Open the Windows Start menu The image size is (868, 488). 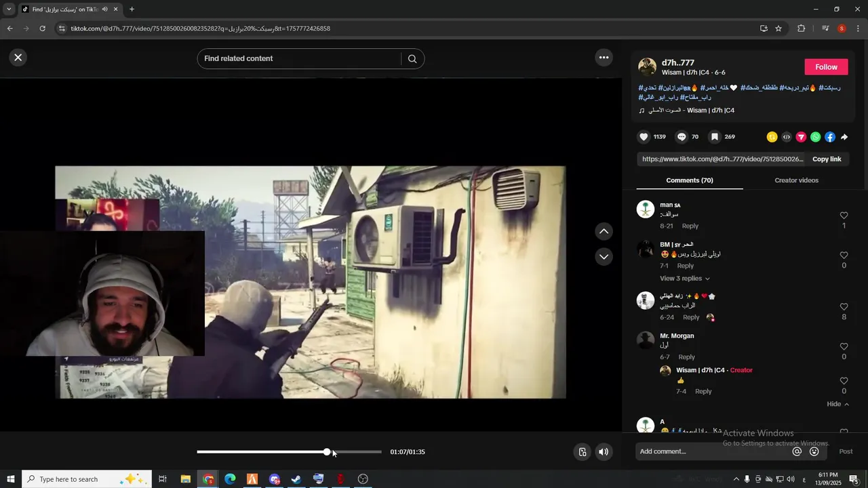pyautogui.click(x=11, y=479)
